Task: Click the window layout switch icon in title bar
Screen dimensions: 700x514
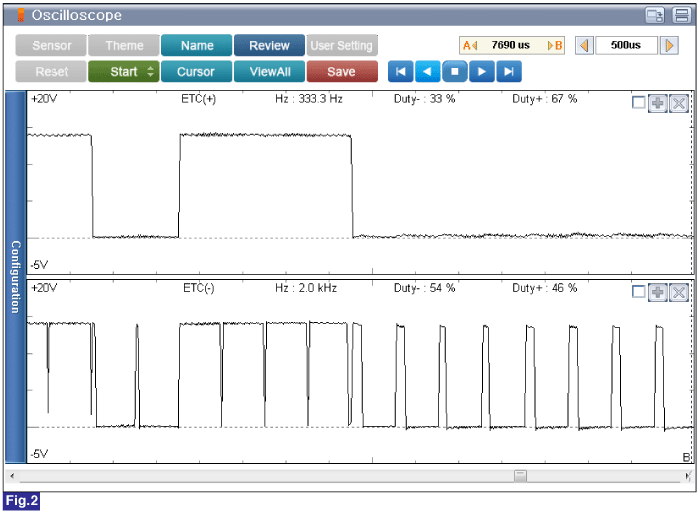Action: pyautogui.click(x=655, y=15)
